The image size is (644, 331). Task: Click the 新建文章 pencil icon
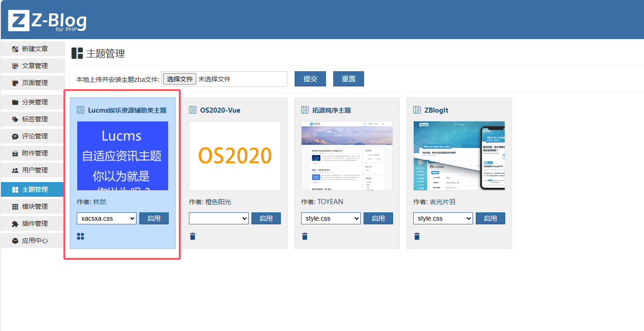click(15, 49)
